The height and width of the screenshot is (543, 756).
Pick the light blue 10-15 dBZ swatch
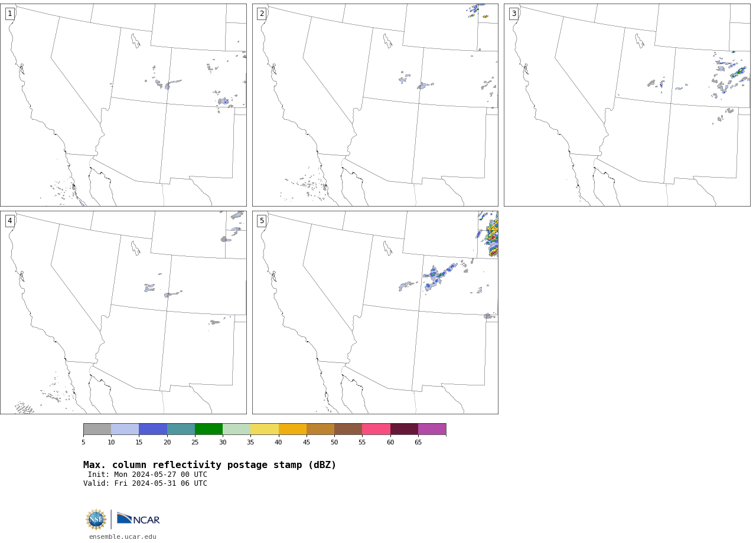pyautogui.click(x=125, y=429)
